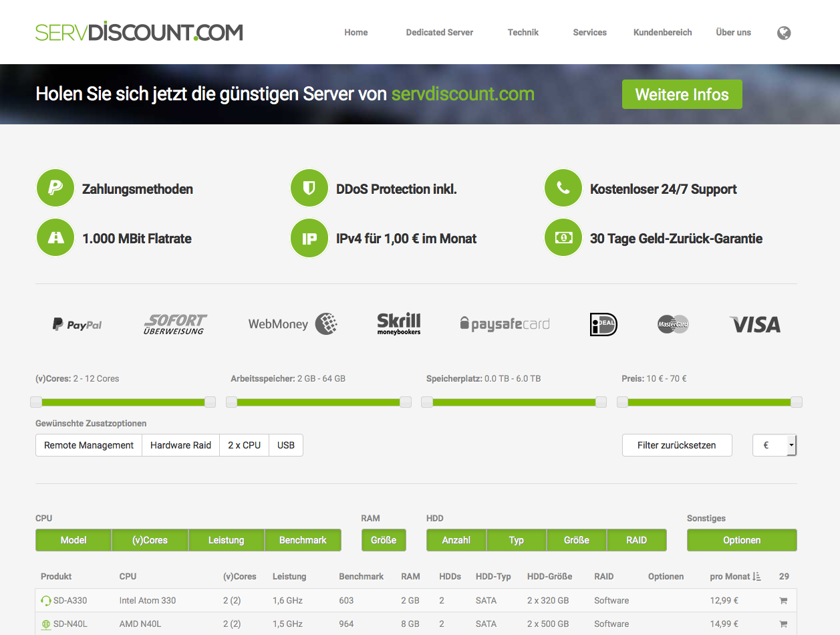Image resolution: width=840 pixels, height=635 pixels.
Task: Click the Intel Atom 330 CPU cell
Action: [148, 601]
